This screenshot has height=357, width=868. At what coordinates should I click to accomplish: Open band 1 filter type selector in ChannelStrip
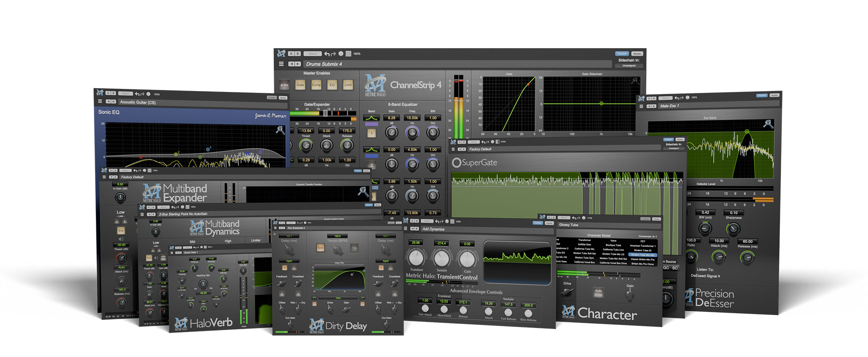(x=372, y=118)
